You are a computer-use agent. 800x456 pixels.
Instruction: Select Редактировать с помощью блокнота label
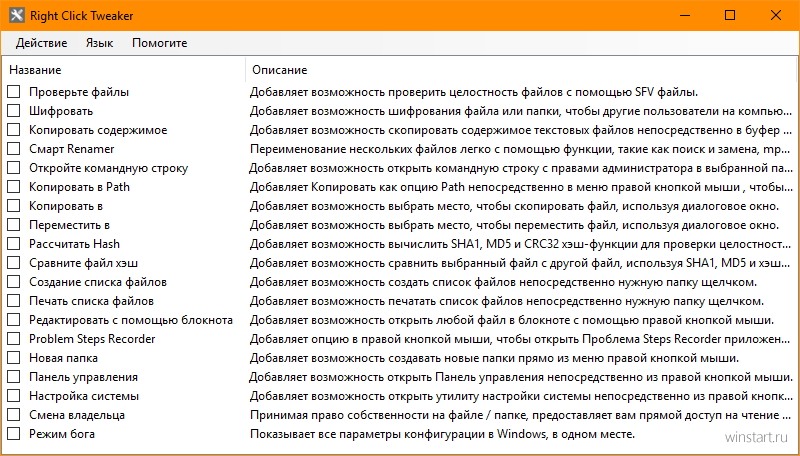tap(131, 320)
